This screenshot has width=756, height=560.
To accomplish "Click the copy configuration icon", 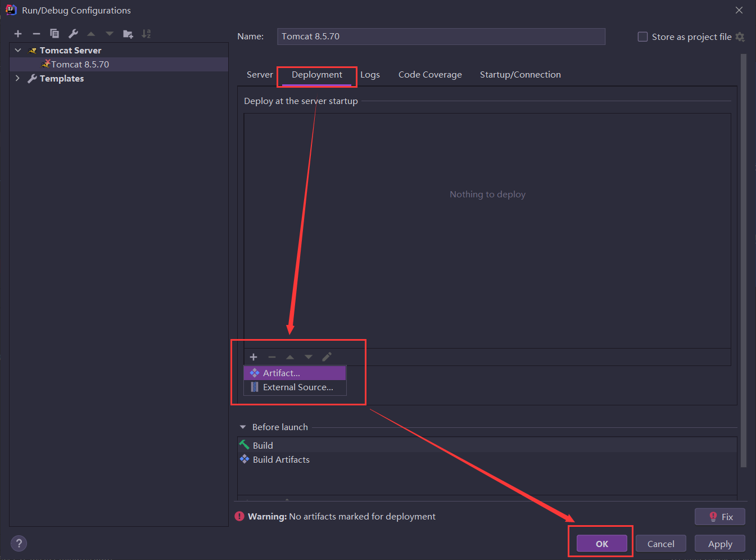I will pos(55,34).
